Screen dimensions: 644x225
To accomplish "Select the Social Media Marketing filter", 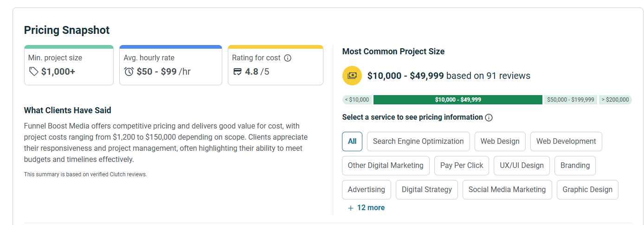I will (x=507, y=190).
